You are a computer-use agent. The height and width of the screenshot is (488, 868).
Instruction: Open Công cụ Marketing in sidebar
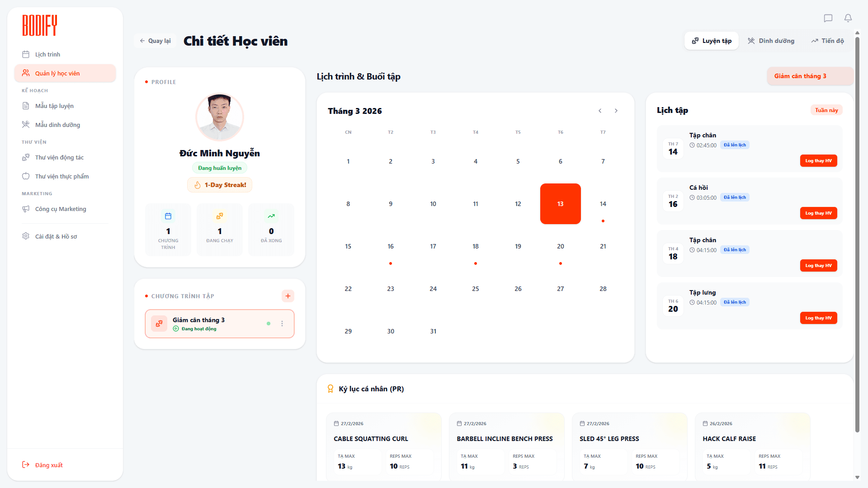(60, 209)
